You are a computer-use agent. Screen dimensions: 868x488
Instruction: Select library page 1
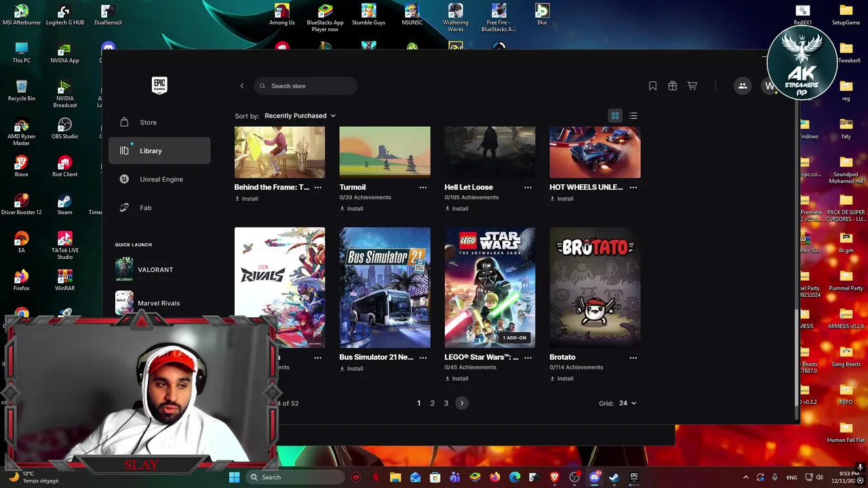418,403
